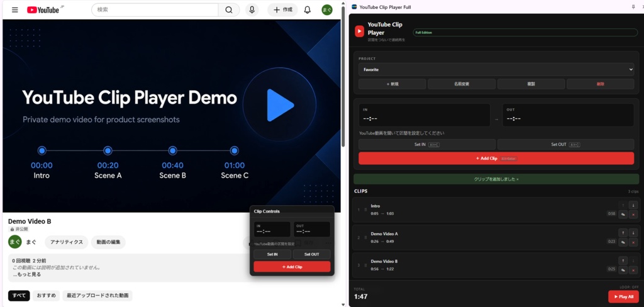Open the YouTube hamburger guide menu
644x307 pixels.
pos(15,10)
